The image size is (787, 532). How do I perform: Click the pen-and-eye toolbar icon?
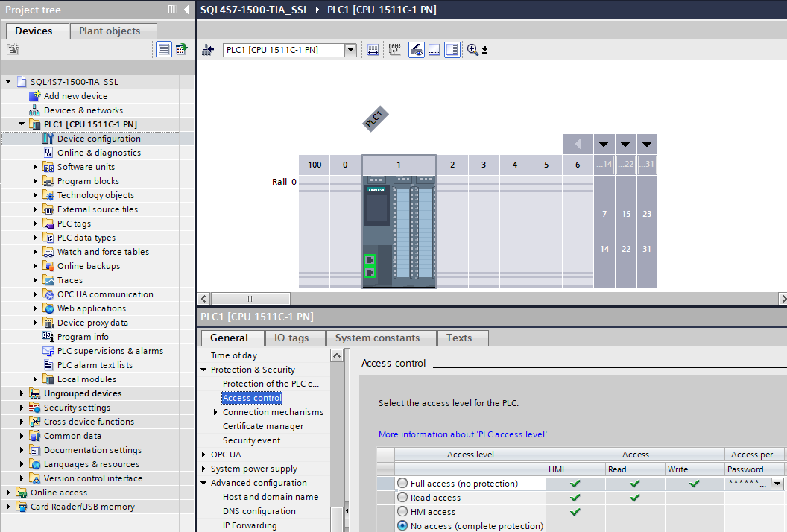pos(416,50)
